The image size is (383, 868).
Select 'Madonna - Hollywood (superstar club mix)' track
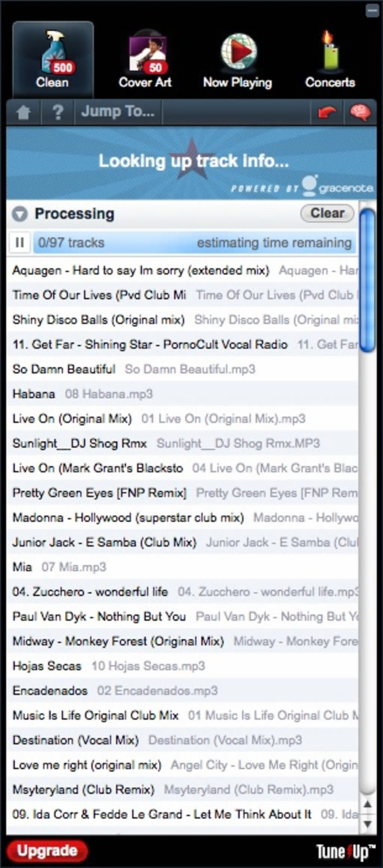coord(182,518)
